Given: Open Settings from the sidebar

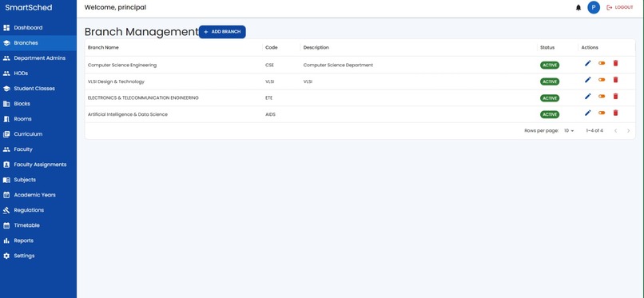Looking at the screenshot, I should (38, 256).
